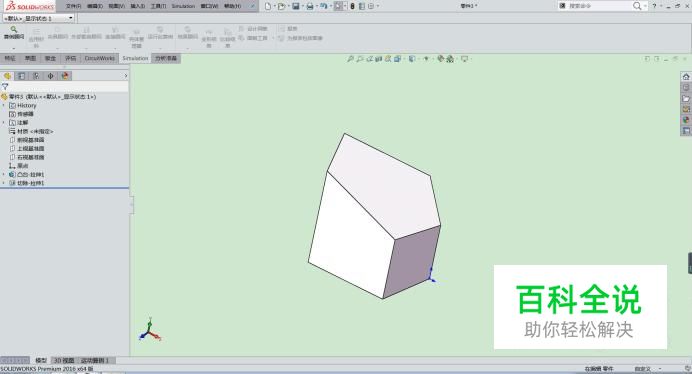Zoom to fit in the heads-up view toolbar

[350, 58]
